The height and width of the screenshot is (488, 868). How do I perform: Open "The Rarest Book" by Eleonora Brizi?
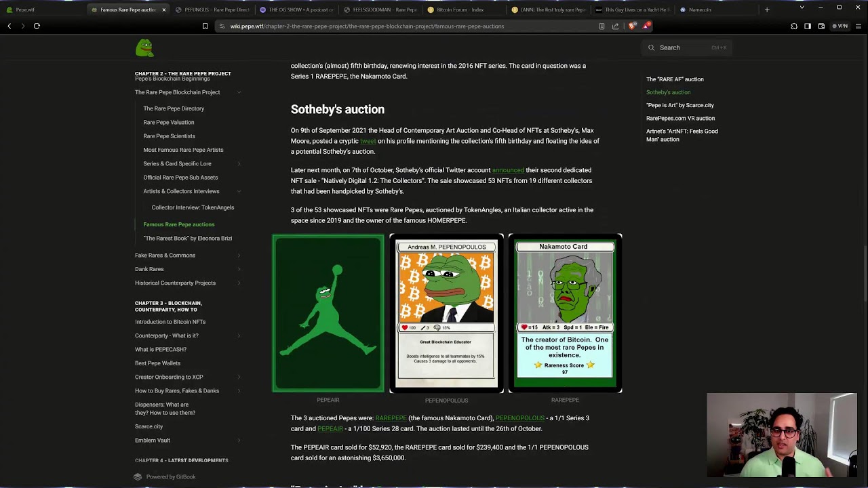click(187, 239)
